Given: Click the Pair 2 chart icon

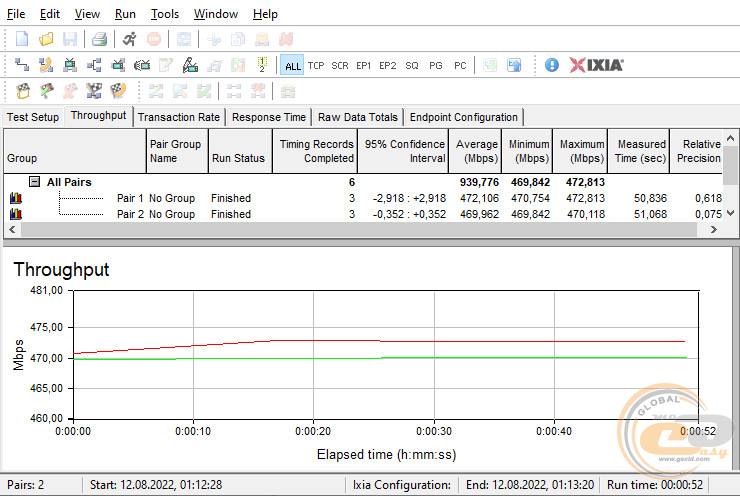Looking at the screenshot, I should pos(15,214).
